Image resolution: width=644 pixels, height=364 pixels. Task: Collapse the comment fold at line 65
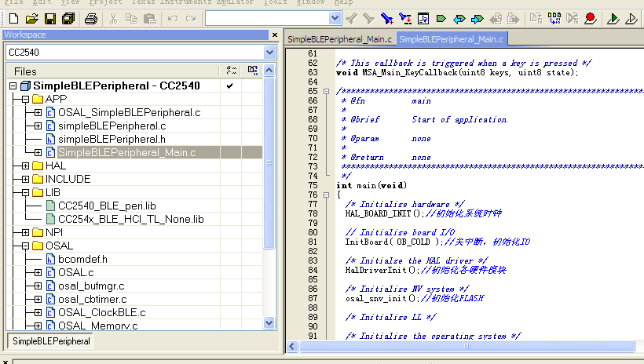tap(327, 92)
